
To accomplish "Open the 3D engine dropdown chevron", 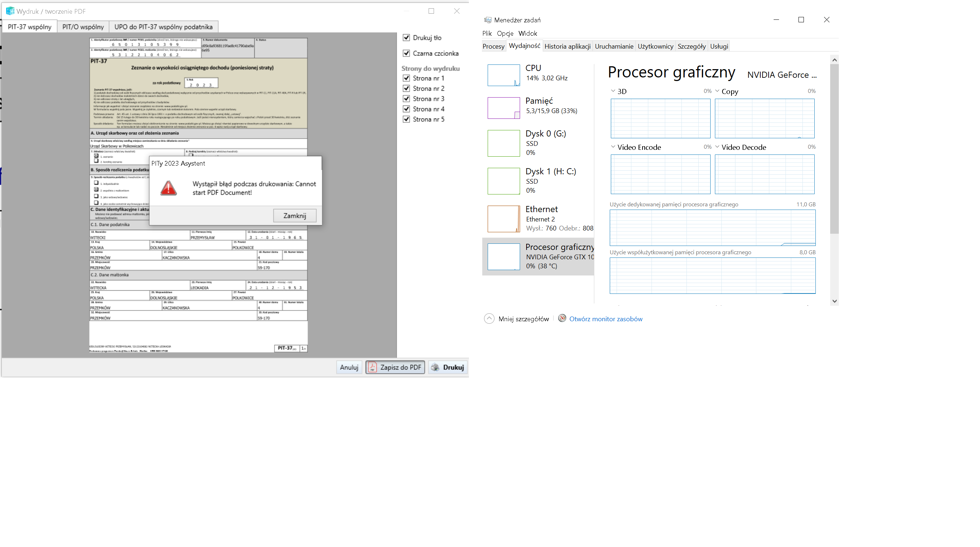I will [613, 91].
